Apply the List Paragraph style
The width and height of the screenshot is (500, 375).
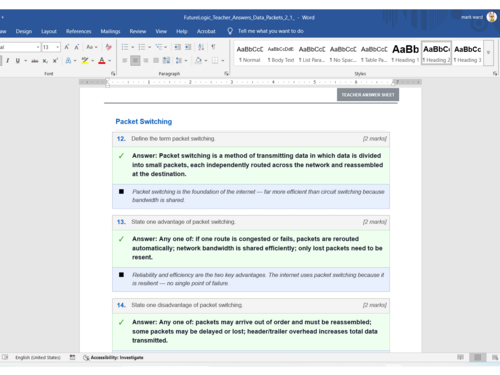312,53
